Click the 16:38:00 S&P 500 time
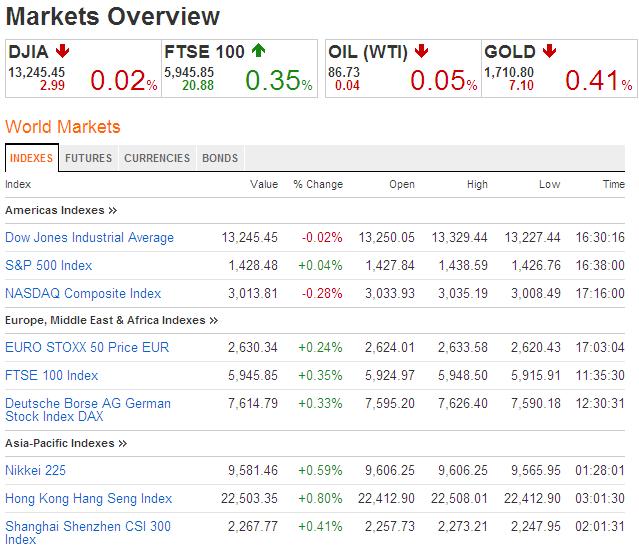 coord(600,265)
